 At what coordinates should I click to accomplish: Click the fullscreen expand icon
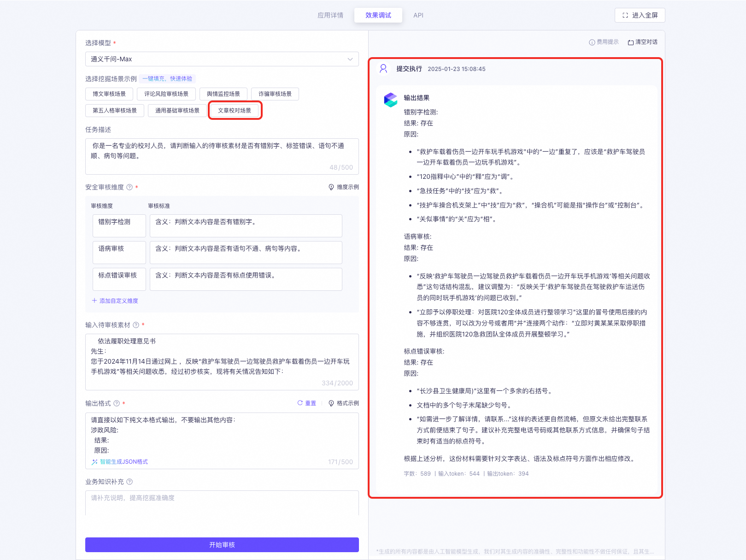[625, 15]
